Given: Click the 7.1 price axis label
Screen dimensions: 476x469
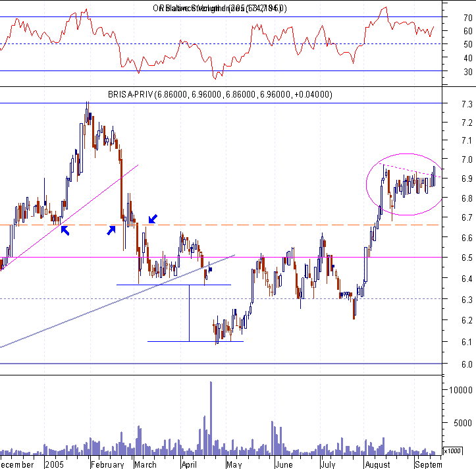Looking at the screenshot, I should 467,141.
